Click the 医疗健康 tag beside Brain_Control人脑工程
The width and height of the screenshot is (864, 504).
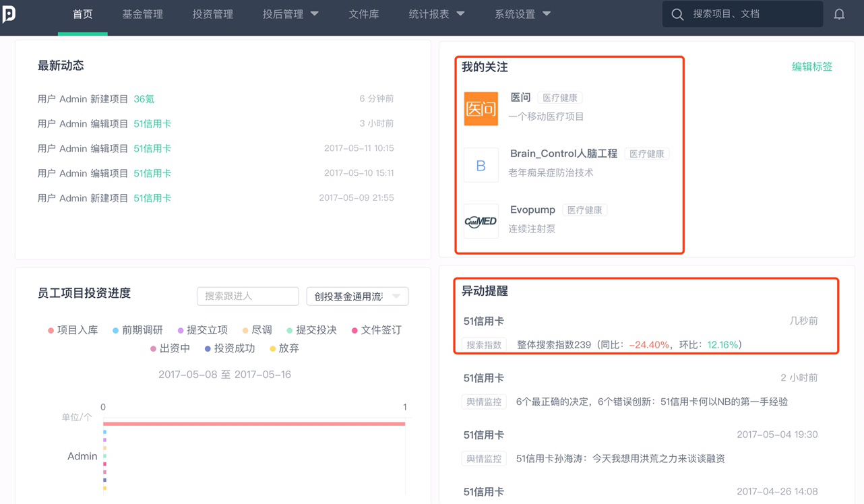click(x=646, y=154)
